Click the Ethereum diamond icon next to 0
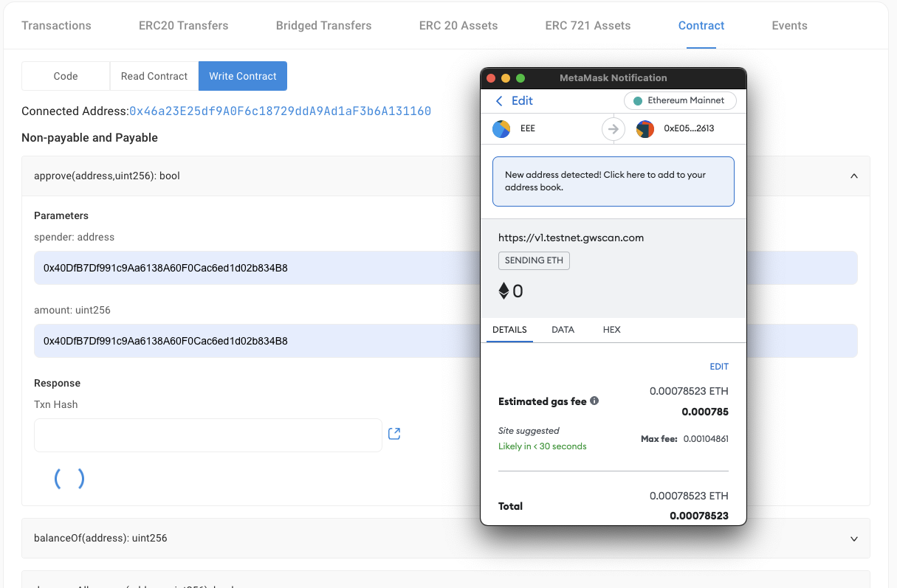Image resolution: width=897 pixels, height=588 pixels. [502, 291]
